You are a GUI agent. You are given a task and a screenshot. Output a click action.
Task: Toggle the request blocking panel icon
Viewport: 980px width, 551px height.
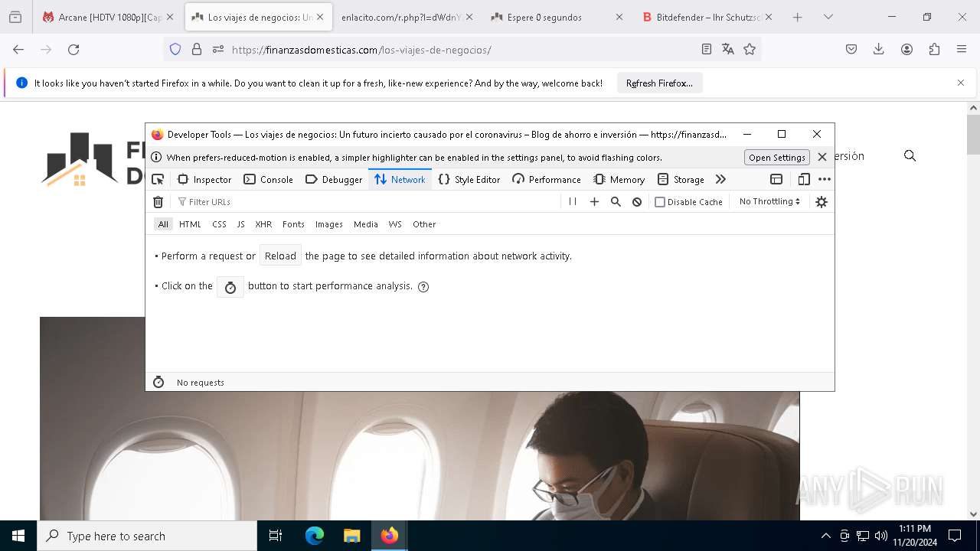click(x=637, y=202)
